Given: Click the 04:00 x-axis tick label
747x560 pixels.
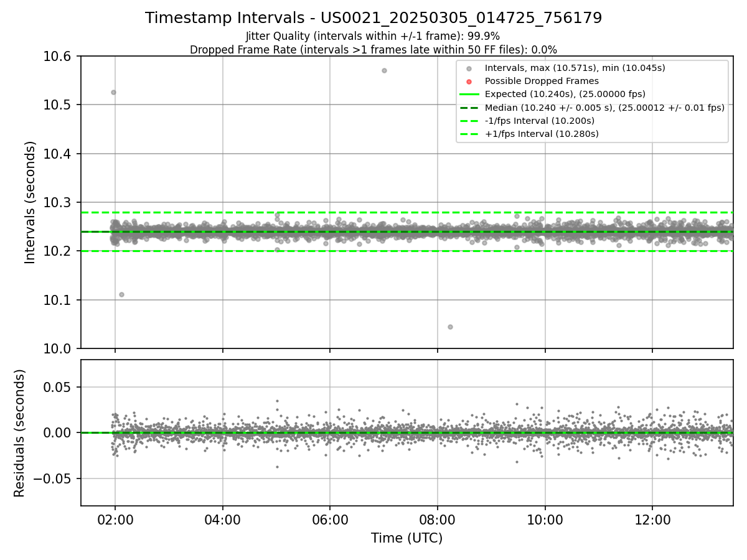Looking at the screenshot, I should pyautogui.click(x=222, y=521).
